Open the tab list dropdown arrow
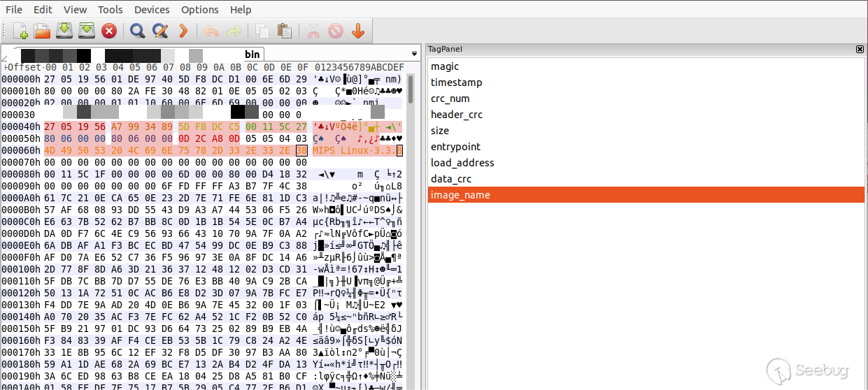 coord(415,55)
